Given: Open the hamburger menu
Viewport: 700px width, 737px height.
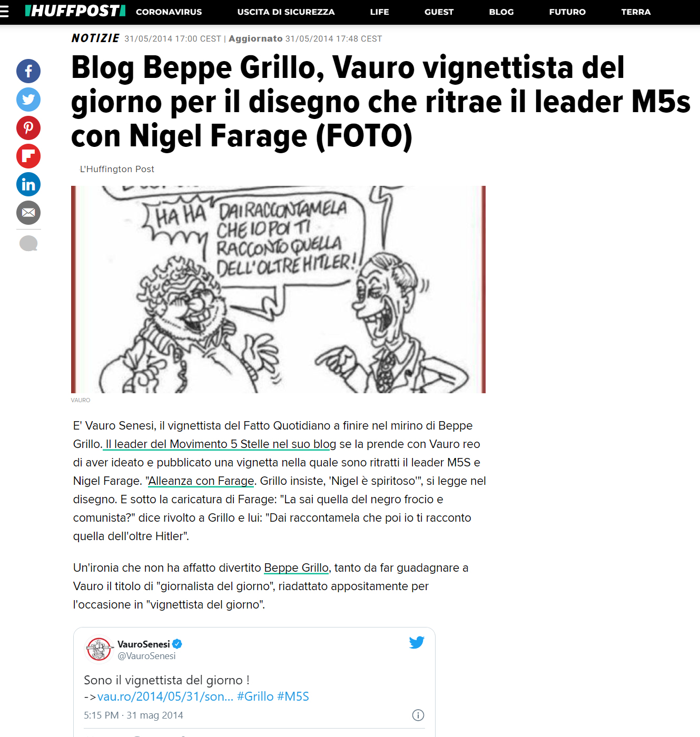Looking at the screenshot, I should [4, 12].
